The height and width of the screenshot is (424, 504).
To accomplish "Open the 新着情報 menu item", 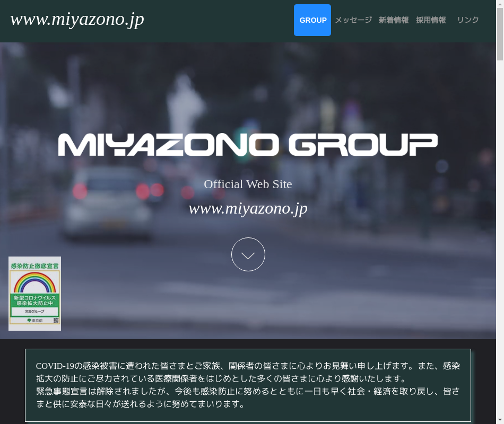I will pos(394,20).
